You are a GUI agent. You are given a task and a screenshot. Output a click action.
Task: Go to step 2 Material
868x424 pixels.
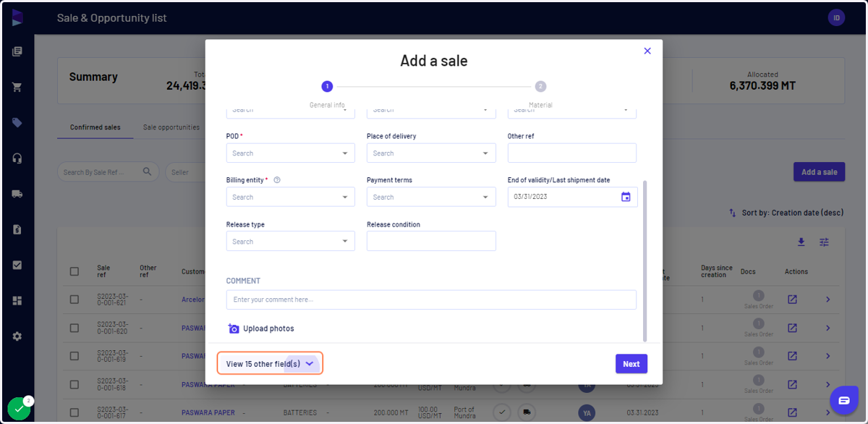(x=540, y=86)
